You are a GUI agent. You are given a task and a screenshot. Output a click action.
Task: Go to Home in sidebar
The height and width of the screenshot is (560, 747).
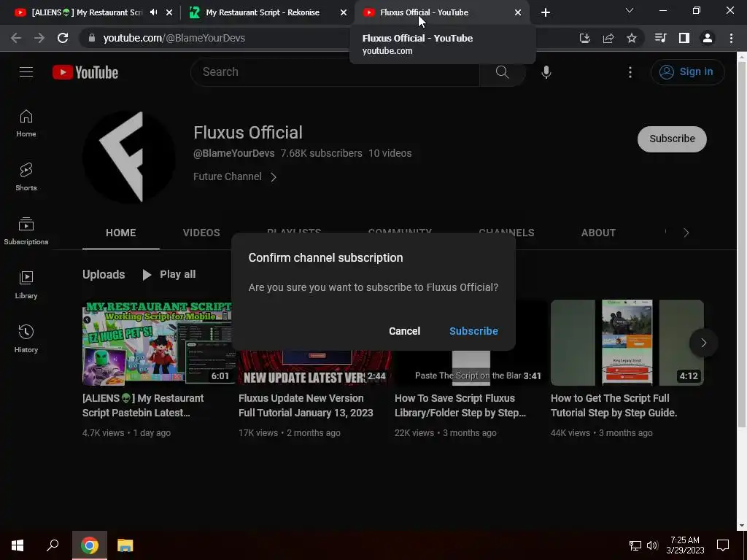tap(26, 123)
